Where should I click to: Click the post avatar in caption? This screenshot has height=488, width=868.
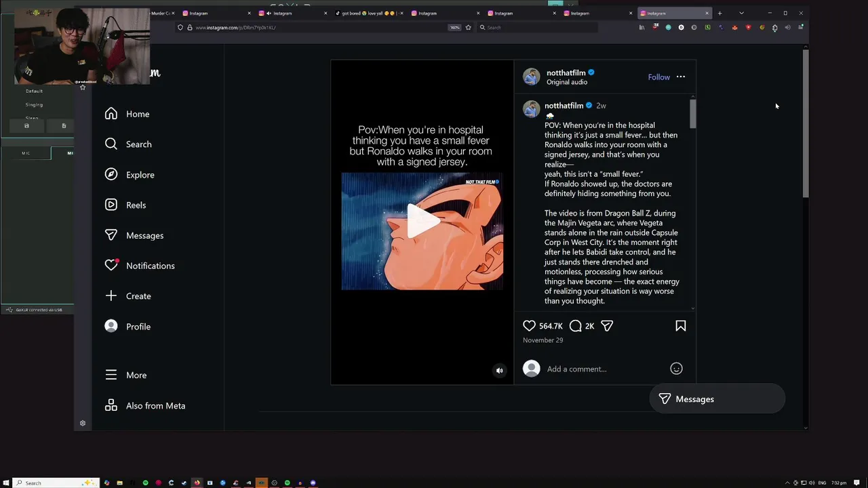[531, 109]
